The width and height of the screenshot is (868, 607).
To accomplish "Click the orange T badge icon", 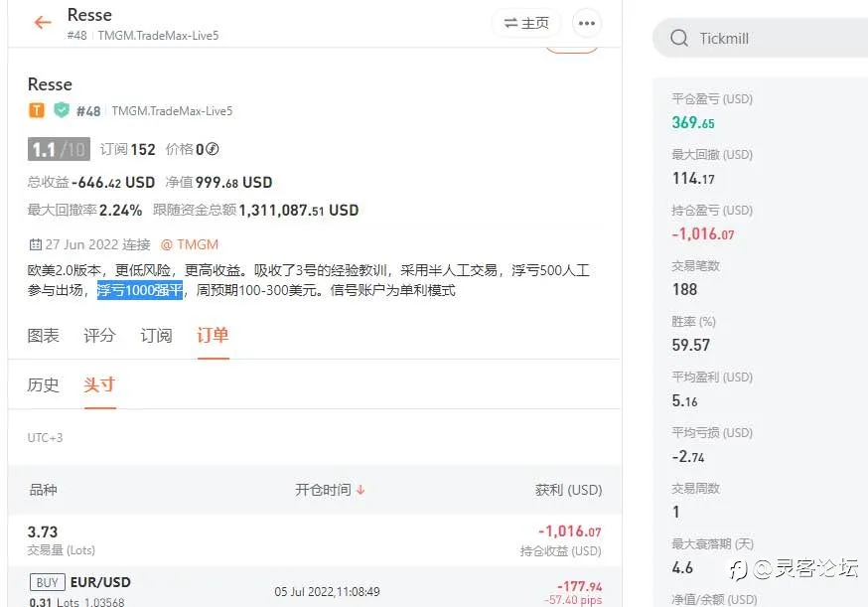I will click(x=37, y=110).
